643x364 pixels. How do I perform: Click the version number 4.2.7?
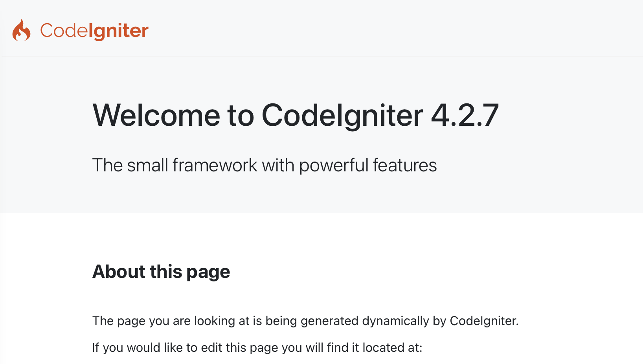point(465,115)
